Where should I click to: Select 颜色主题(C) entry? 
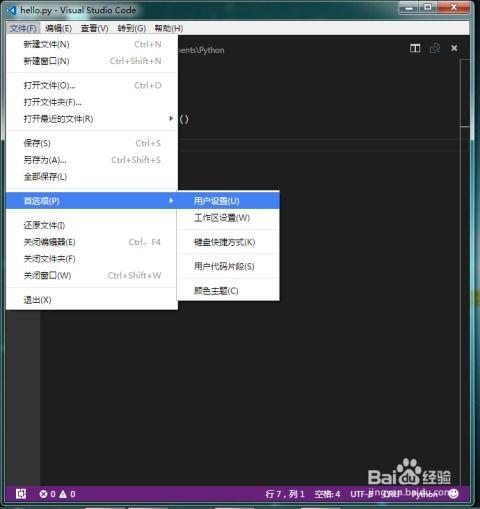click(x=228, y=291)
